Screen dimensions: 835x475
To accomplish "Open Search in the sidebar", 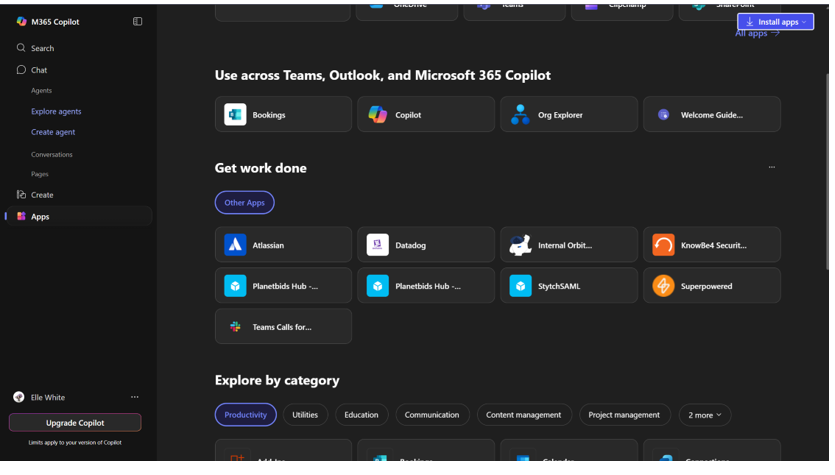I will (42, 48).
